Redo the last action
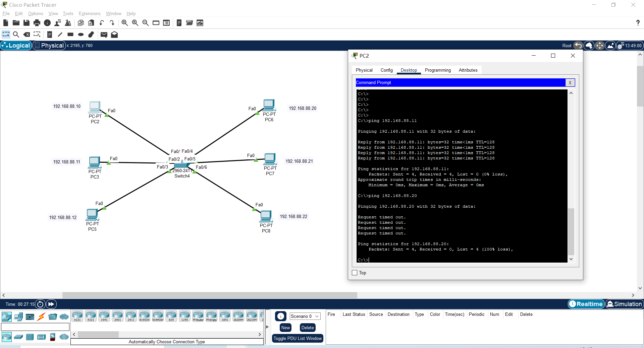This screenshot has height=348, width=644. 112,23
